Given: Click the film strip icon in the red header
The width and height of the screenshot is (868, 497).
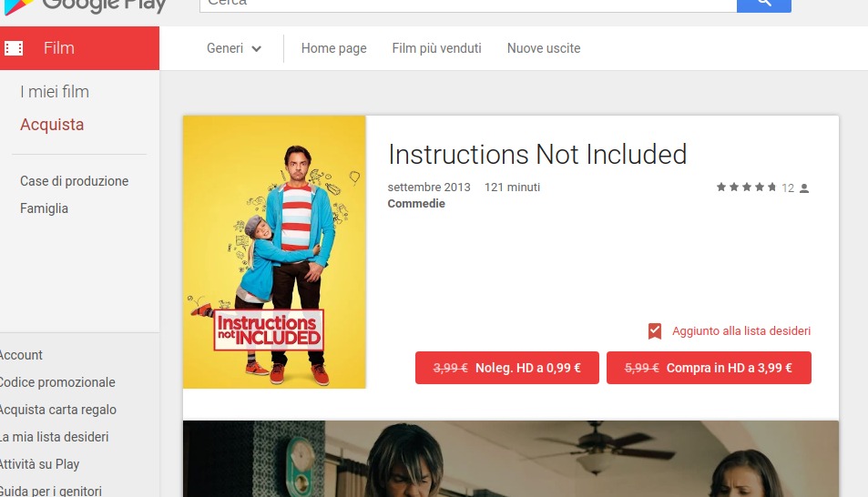Looking at the screenshot, I should click(x=14, y=48).
